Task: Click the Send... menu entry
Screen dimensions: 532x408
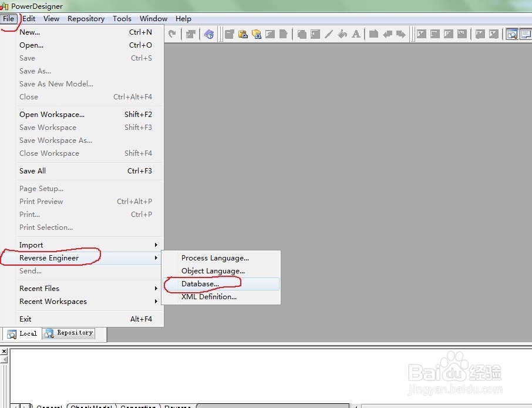Action: [x=90, y=271]
